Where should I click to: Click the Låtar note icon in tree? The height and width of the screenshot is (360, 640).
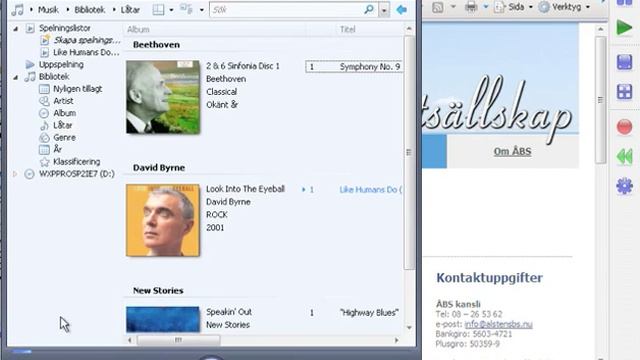[x=44, y=125]
